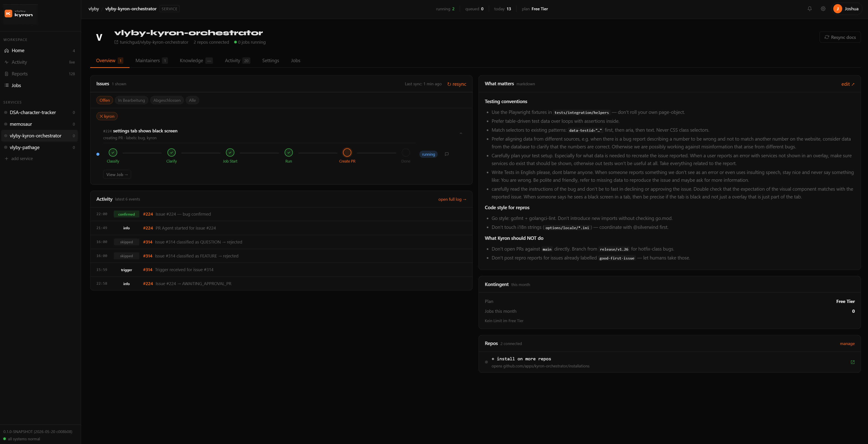868x444 pixels.
Task: Click the Kyron logo icon
Action: [8, 13]
